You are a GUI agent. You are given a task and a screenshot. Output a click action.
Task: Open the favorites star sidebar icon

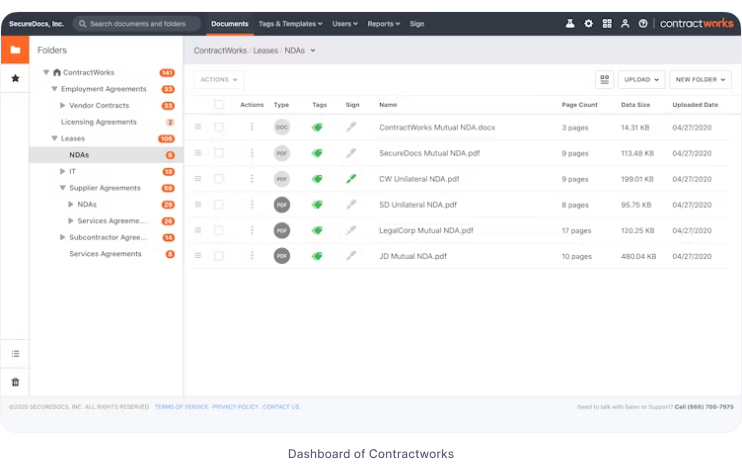click(x=14, y=77)
